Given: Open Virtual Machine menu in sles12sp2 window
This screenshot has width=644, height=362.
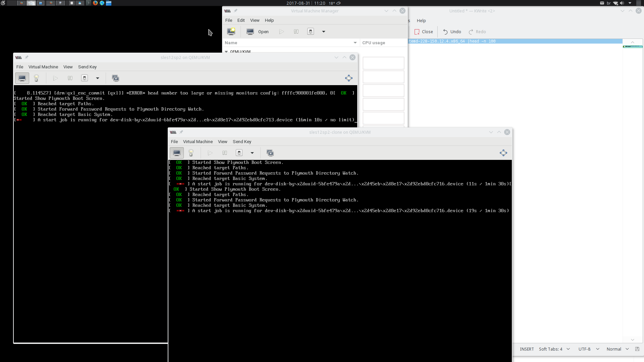Looking at the screenshot, I should tap(43, 67).
